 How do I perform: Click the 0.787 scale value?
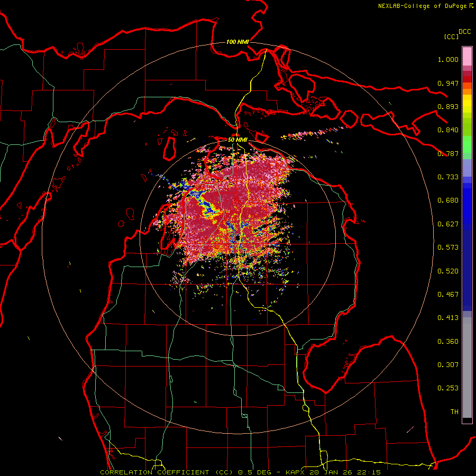(x=448, y=153)
